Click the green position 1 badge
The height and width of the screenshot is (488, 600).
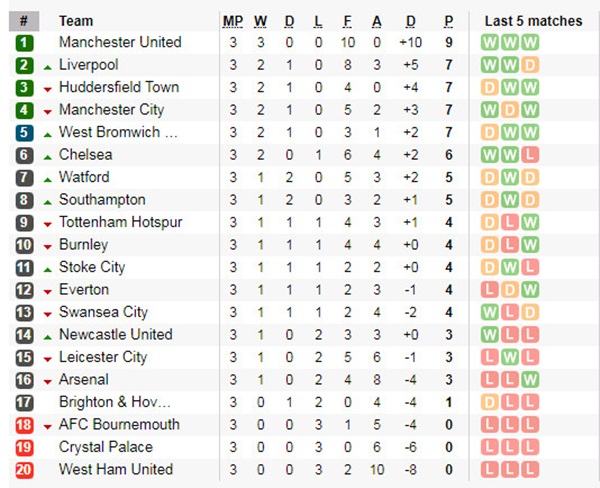coord(24,42)
